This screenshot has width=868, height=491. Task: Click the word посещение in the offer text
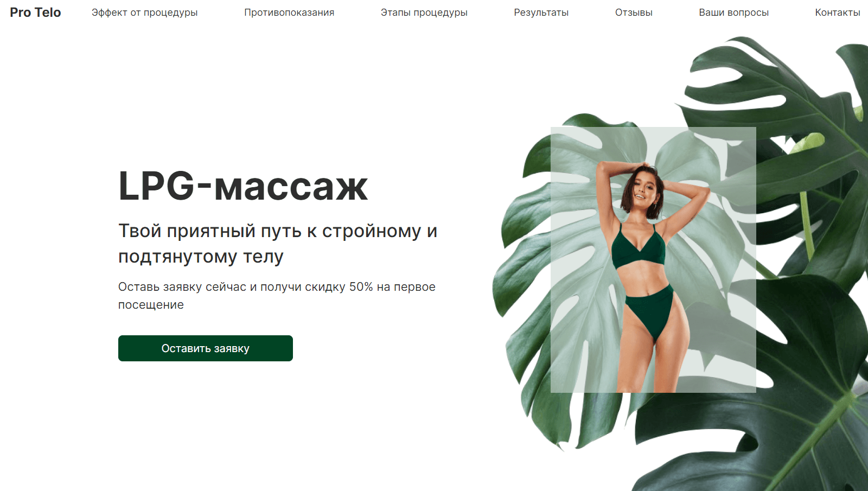(x=151, y=305)
